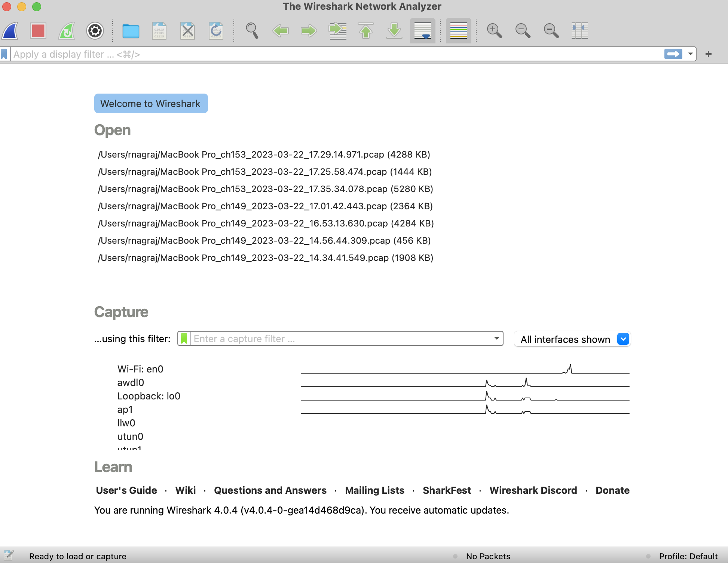Click the Donate link
The width and height of the screenshot is (728, 563).
coord(612,490)
